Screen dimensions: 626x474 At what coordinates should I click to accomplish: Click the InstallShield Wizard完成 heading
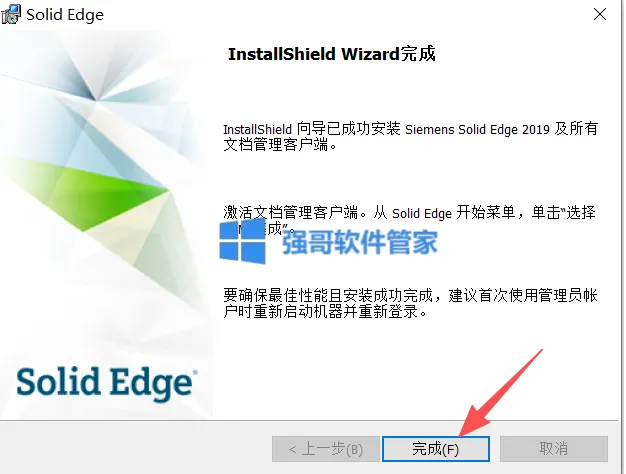coord(331,54)
